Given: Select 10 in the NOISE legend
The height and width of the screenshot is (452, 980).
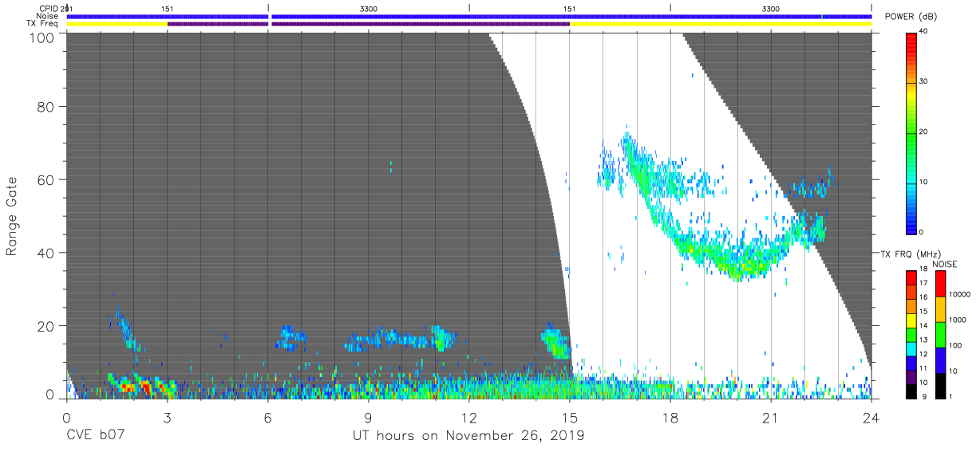Looking at the screenshot, I should coord(954,371).
